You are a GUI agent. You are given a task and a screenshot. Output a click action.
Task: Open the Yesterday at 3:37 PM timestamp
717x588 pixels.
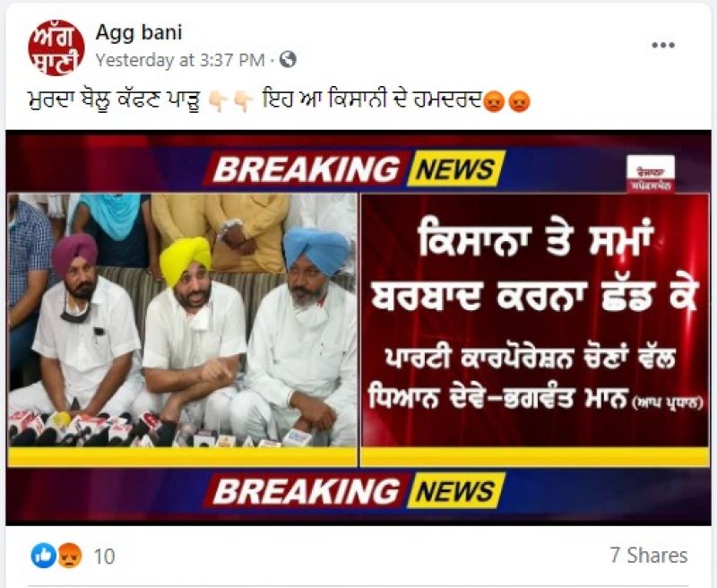(180, 60)
